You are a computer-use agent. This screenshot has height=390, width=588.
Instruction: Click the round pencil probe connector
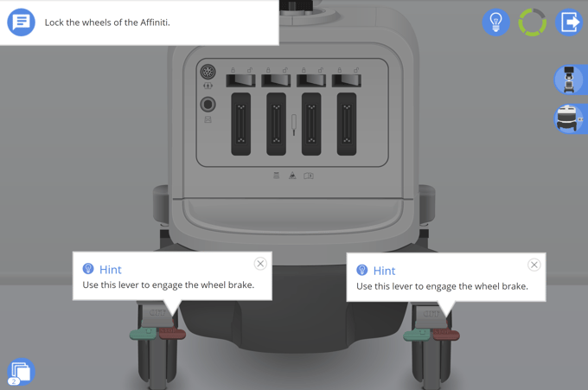pyautogui.click(x=208, y=105)
